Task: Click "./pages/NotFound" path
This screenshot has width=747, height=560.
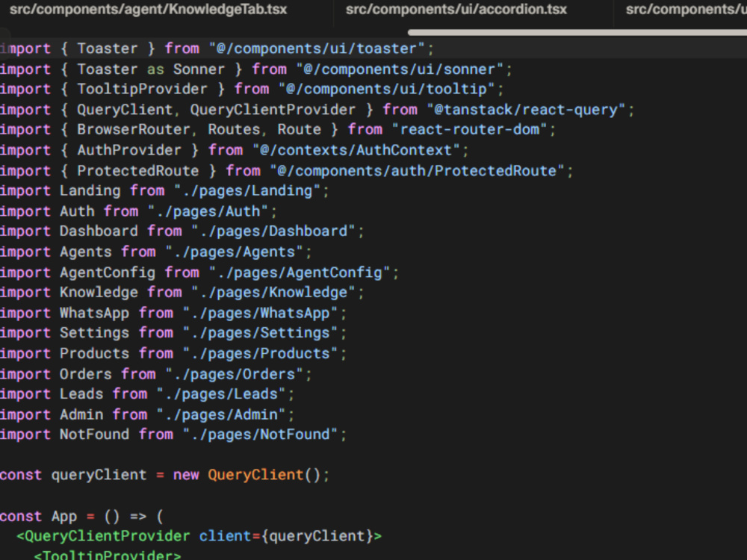Action: pyautogui.click(x=260, y=435)
